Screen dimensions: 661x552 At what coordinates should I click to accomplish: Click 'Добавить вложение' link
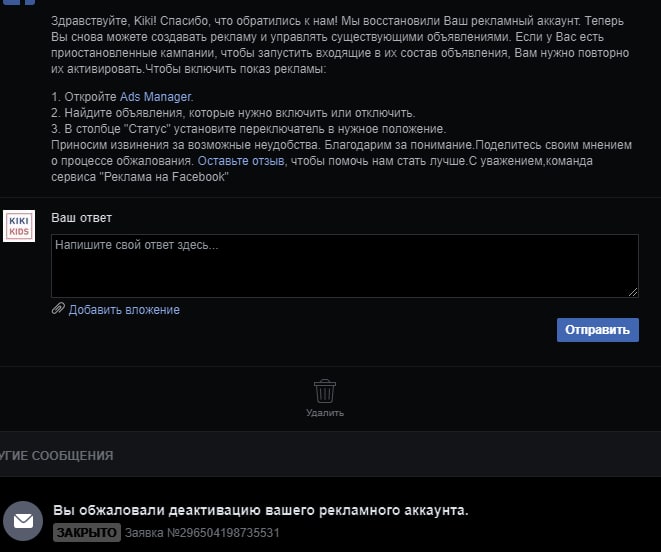tap(124, 310)
